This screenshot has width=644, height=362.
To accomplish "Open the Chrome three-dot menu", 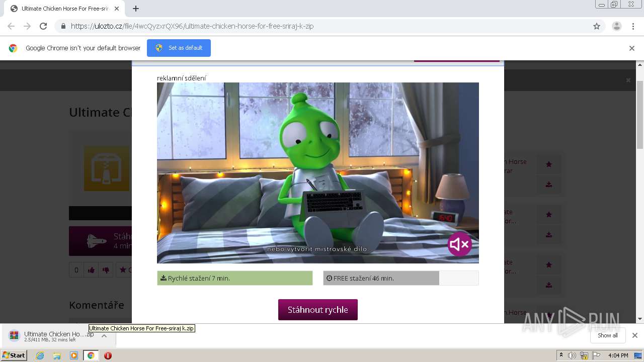I will pyautogui.click(x=633, y=26).
